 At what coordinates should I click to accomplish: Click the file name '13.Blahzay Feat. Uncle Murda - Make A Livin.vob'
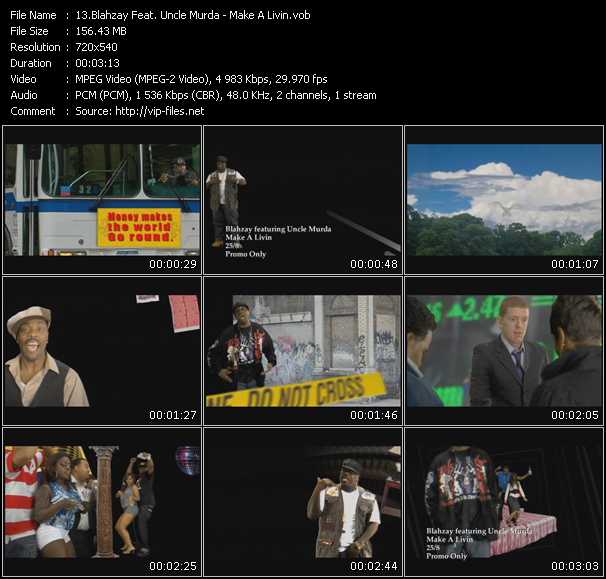pyautogui.click(x=193, y=15)
